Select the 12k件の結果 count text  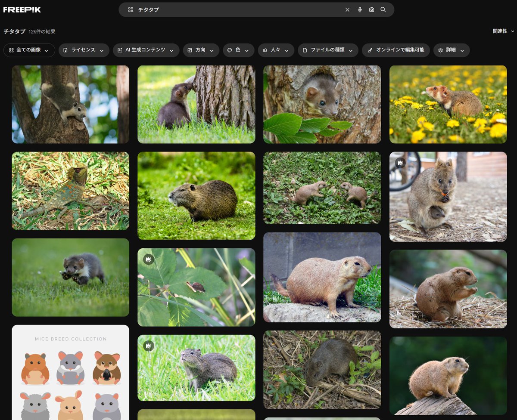pos(42,32)
